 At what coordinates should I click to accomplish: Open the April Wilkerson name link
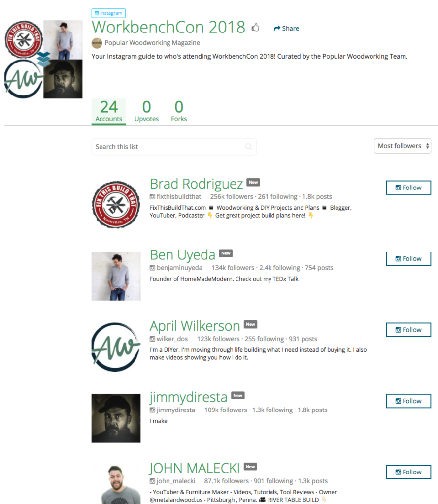pos(195,326)
